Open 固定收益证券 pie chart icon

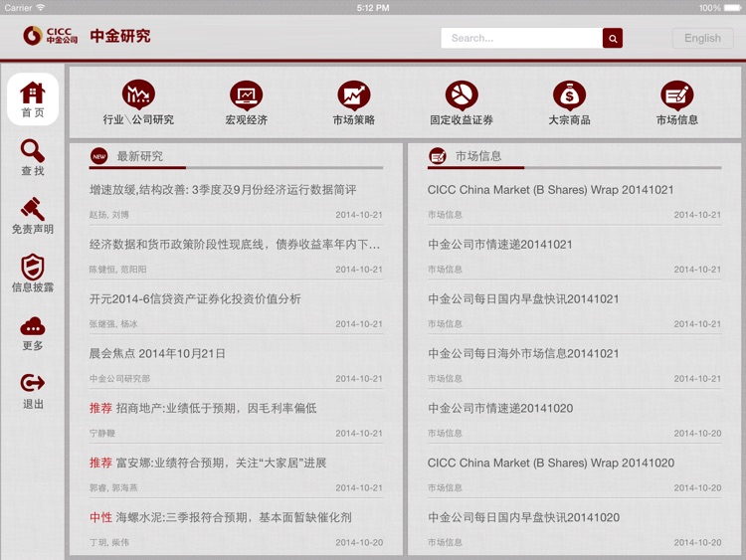point(462,94)
